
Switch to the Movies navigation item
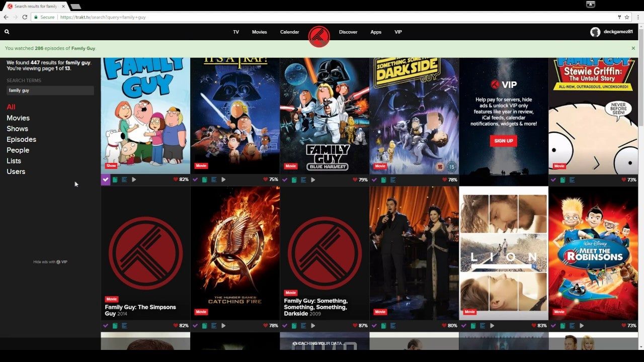(259, 32)
